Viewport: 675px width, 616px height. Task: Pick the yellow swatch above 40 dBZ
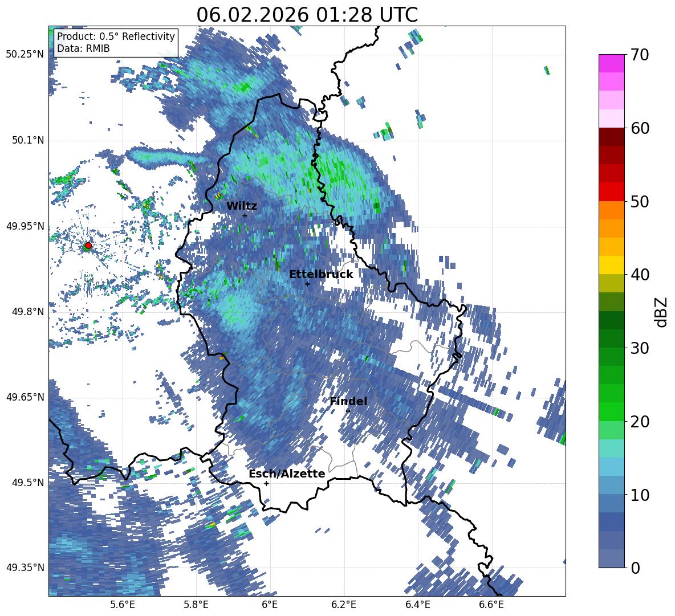coord(611,265)
